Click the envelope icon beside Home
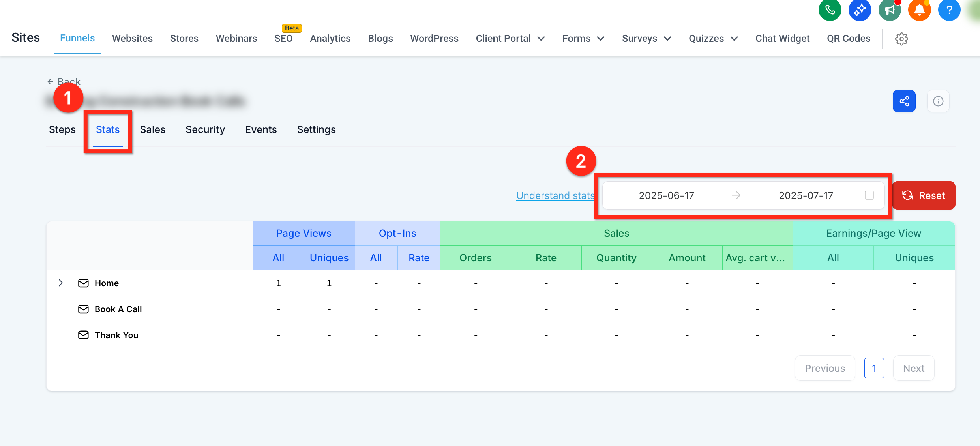Screen dimensions: 980x446 [x=83, y=283]
